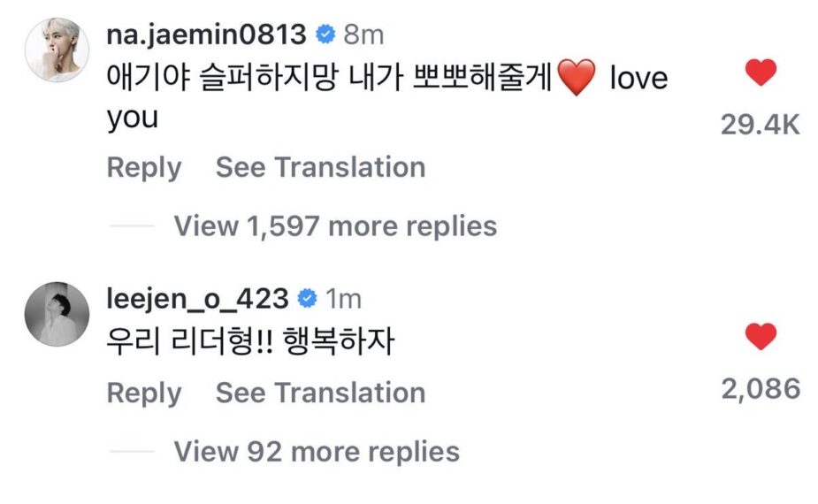This screenshot has height=504, width=818.
Task: Reply to na.jaemin0813's comment
Action: point(144,167)
